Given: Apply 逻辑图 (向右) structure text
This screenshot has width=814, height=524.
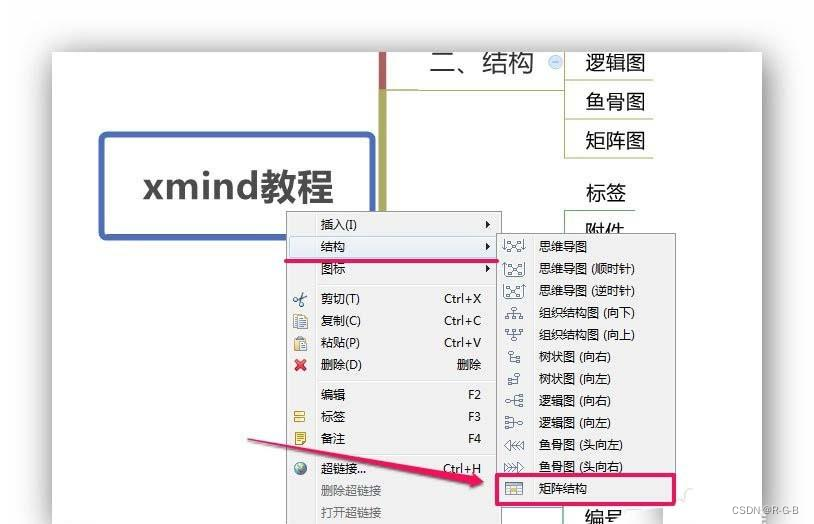Looking at the screenshot, I should [x=574, y=400].
